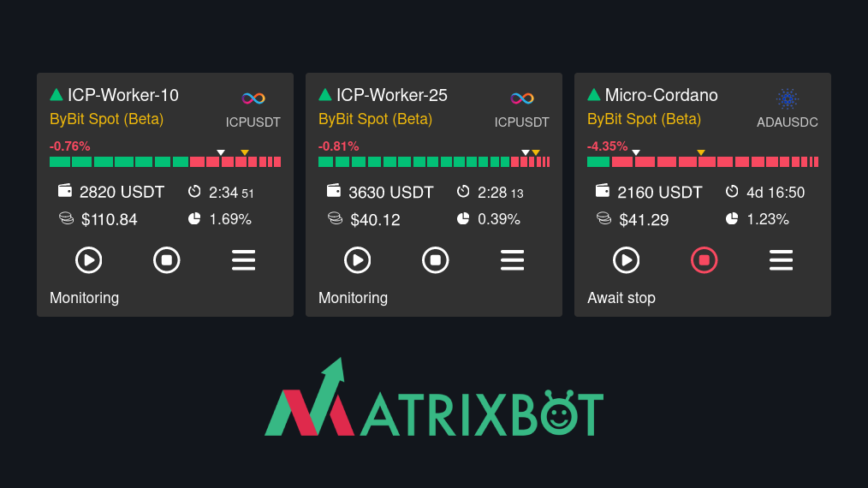This screenshot has height=488, width=868.
Task: Click the Monitoring status on ICP-Worker-10
Action: 84,298
